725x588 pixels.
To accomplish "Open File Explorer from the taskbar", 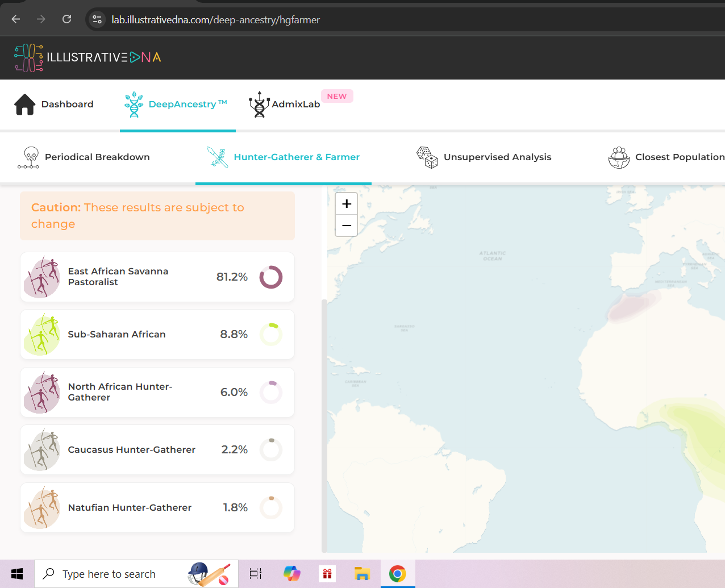I will [362, 574].
